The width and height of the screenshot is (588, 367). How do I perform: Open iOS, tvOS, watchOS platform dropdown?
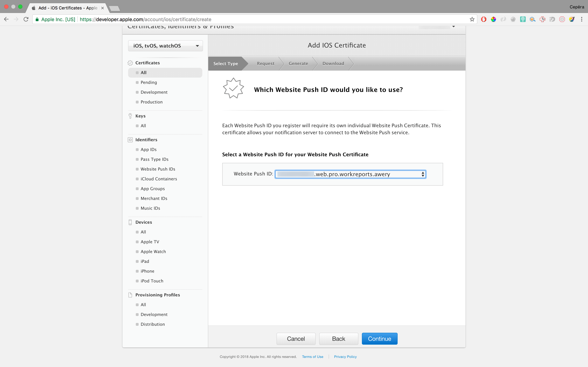tap(166, 46)
